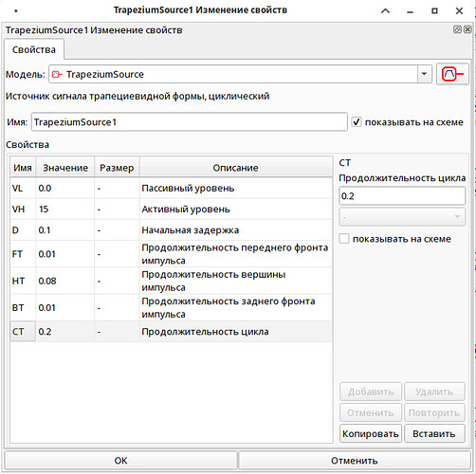Open the Модель dropdown arrow
Image resolution: width=476 pixels, height=474 pixels.
point(424,74)
